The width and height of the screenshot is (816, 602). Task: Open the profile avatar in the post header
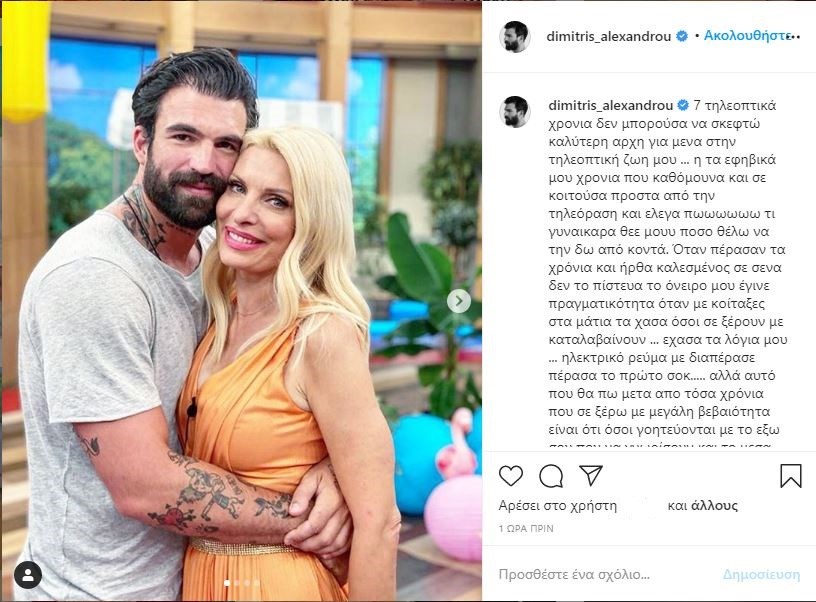point(514,36)
